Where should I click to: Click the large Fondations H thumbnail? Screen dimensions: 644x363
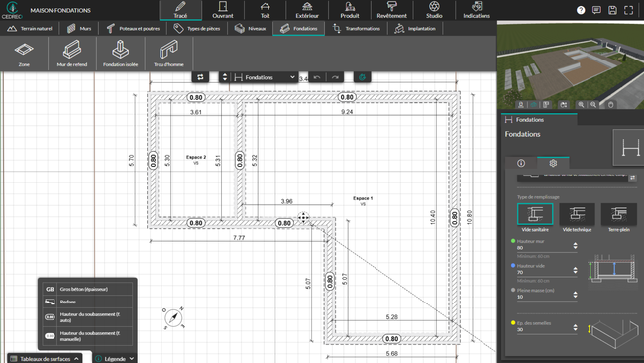(x=629, y=147)
